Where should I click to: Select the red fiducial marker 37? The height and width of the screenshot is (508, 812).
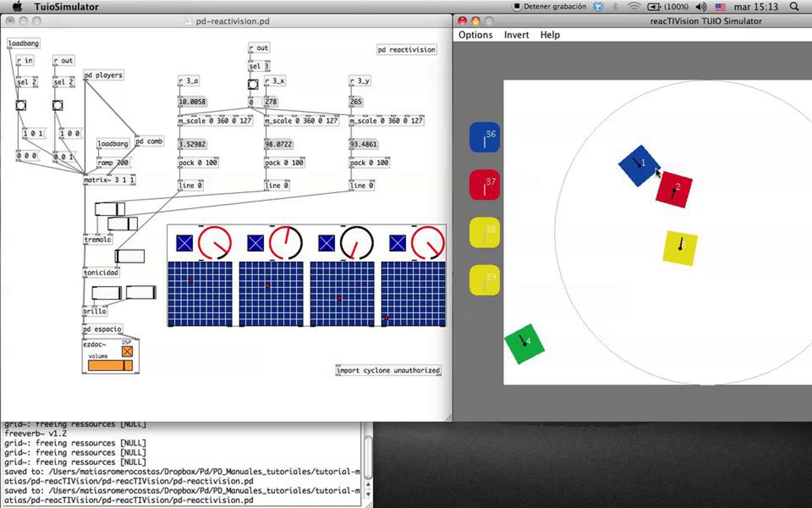point(484,185)
